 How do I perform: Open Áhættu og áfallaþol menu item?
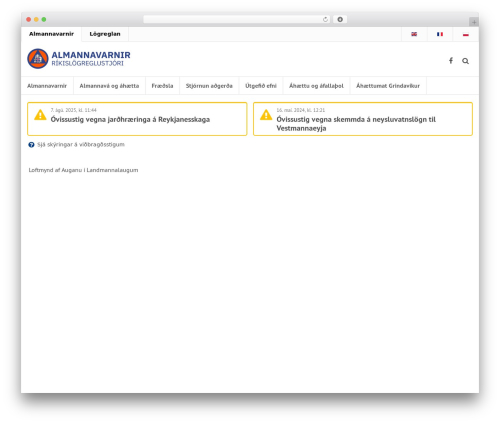click(x=316, y=86)
